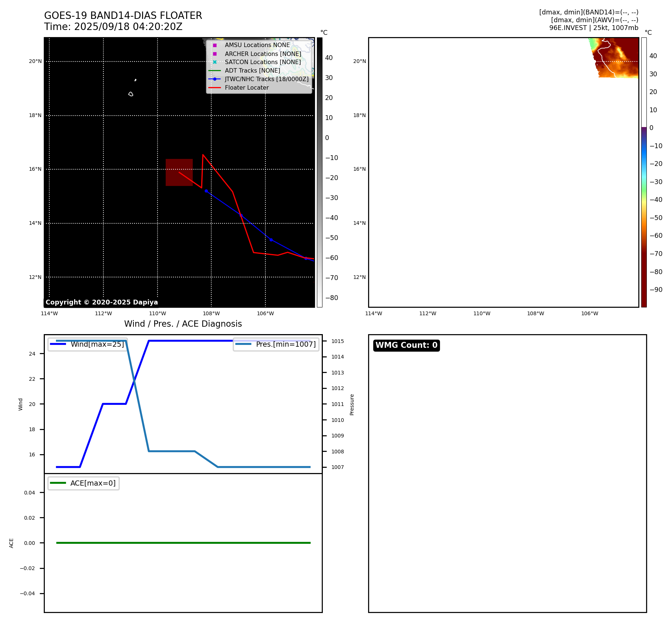Click the SATCON Locations [NONE] legend text
672x626 pixels.
coord(263,62)
